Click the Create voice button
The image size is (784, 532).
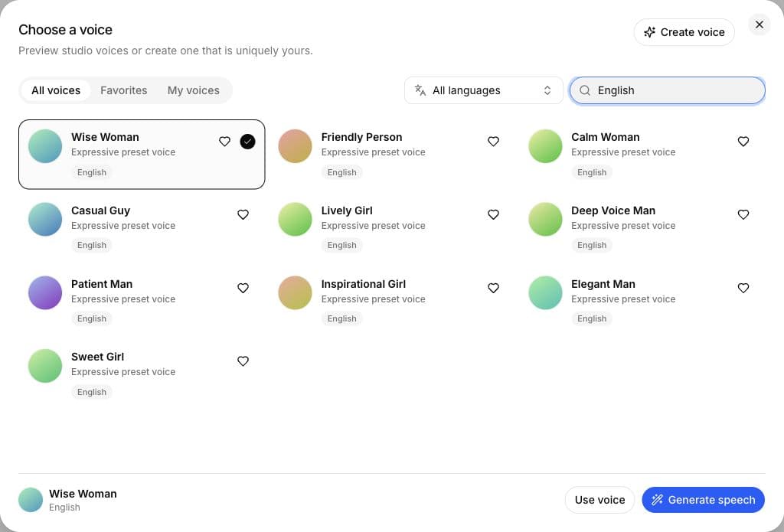coord(684,32)
